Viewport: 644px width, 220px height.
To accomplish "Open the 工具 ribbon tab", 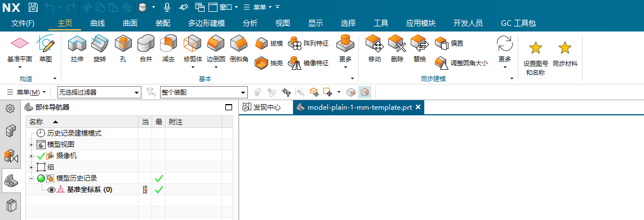I will (x=381, y=24).
